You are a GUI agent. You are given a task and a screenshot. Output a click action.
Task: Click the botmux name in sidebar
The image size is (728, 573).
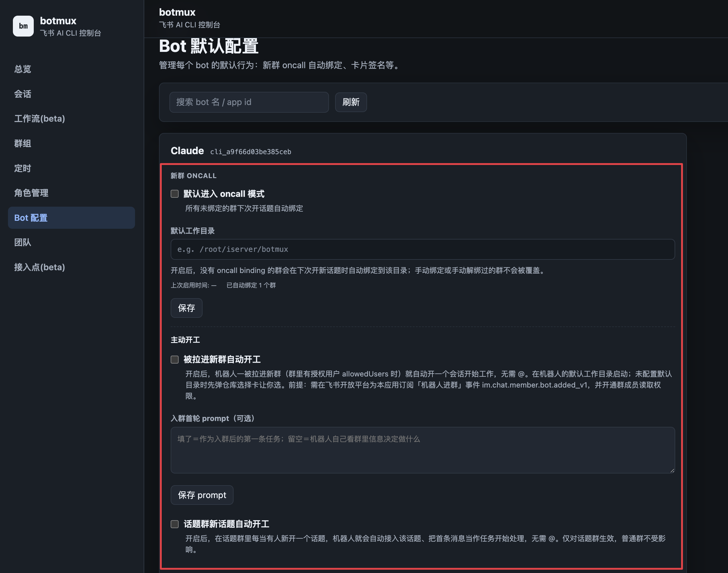click(x=58, y=21)
